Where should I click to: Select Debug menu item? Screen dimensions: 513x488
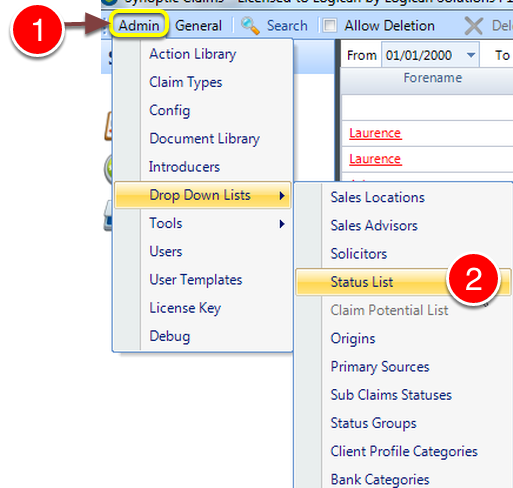203,336
